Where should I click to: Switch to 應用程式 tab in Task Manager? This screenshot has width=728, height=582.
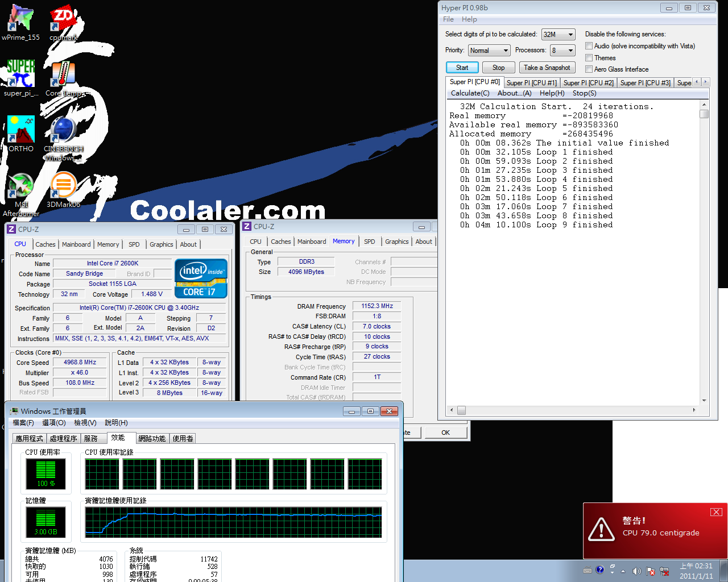(30, 439)
